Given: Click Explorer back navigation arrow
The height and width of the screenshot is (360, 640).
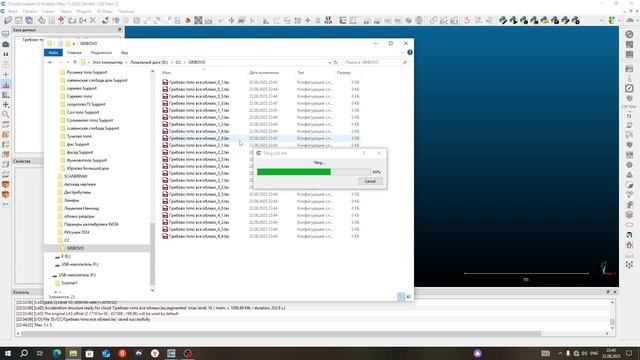Looking at the screenshot, I should click(50, 62).
